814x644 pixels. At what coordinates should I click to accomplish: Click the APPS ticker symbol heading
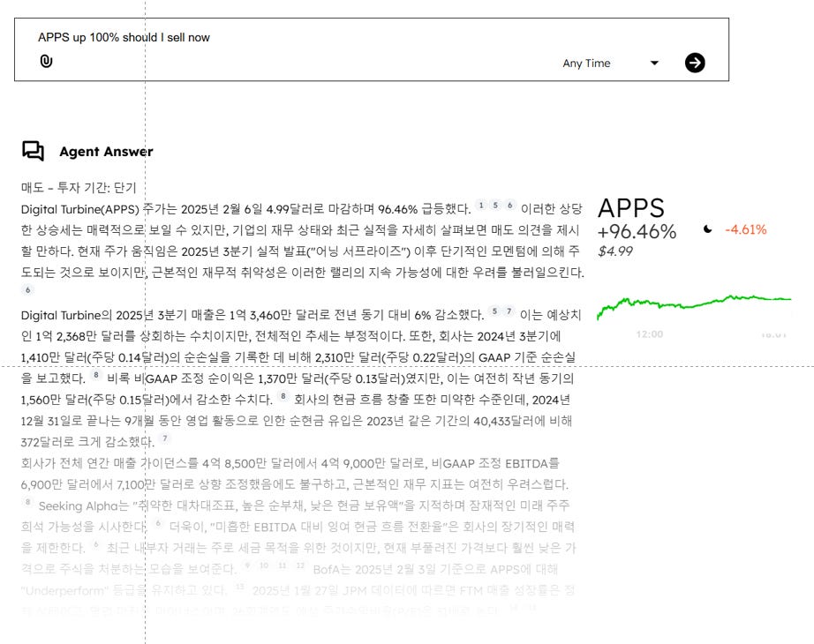click(630, 208)
